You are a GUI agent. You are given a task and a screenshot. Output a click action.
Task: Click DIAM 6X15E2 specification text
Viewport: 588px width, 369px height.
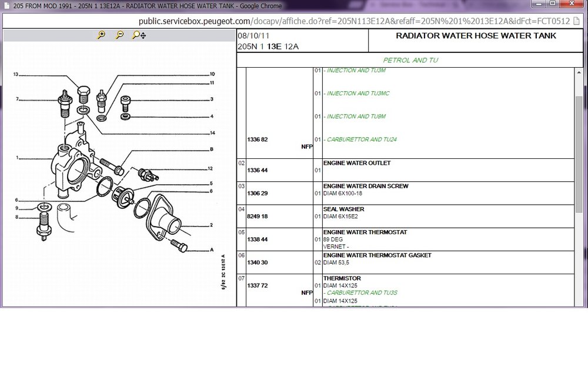[x=340, y=216]
